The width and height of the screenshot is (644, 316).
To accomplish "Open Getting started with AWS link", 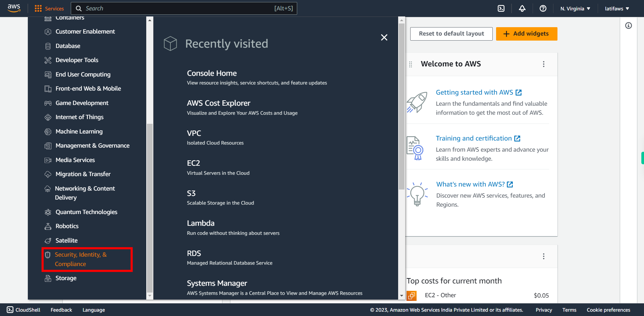I will [x=479, y=92].
